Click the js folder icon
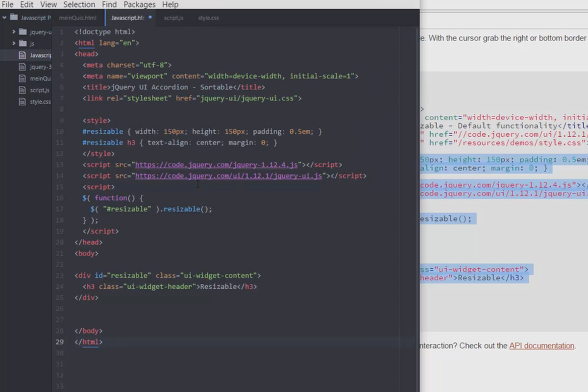Viewport: 588px width, 392px height. pos(23,44)
